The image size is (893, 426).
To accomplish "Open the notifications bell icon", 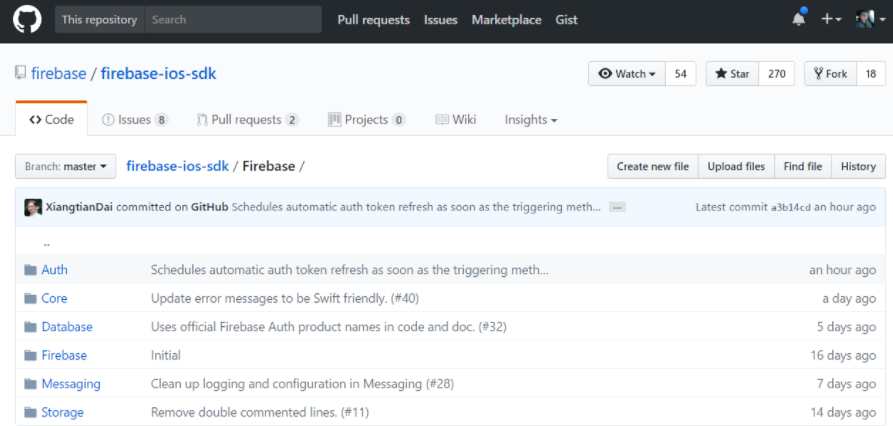I will 798,19.
